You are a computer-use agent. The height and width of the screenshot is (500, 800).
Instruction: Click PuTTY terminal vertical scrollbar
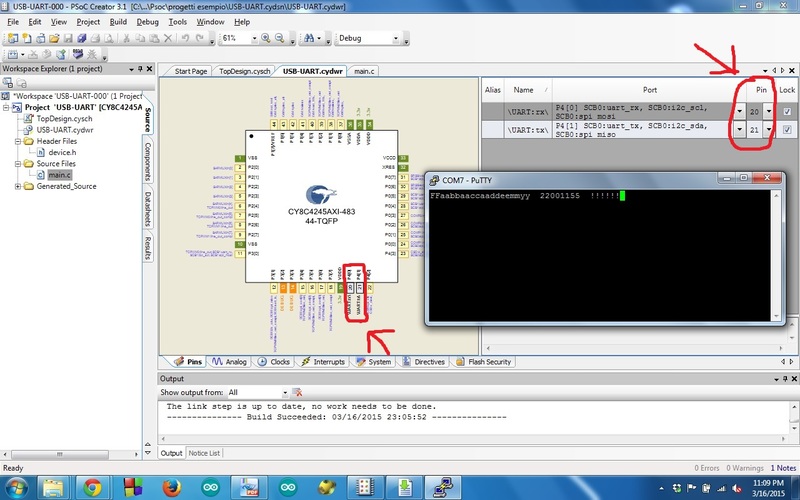point(777,255)
